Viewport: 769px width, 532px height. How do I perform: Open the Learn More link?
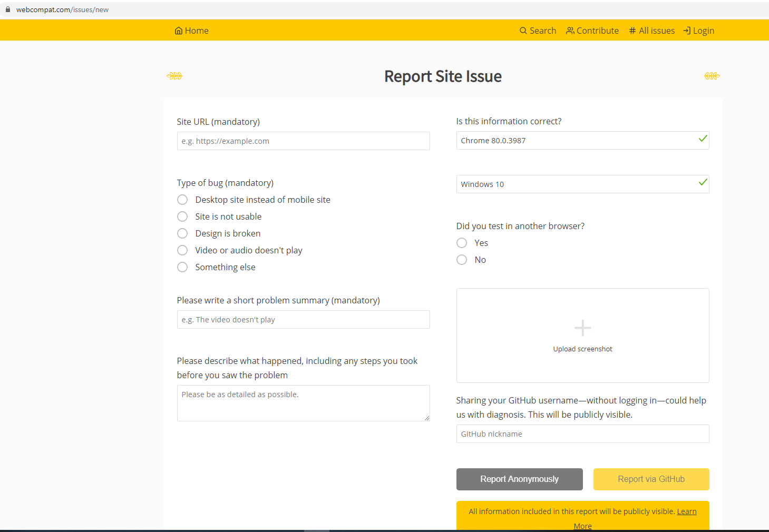[x=687, y=511]
